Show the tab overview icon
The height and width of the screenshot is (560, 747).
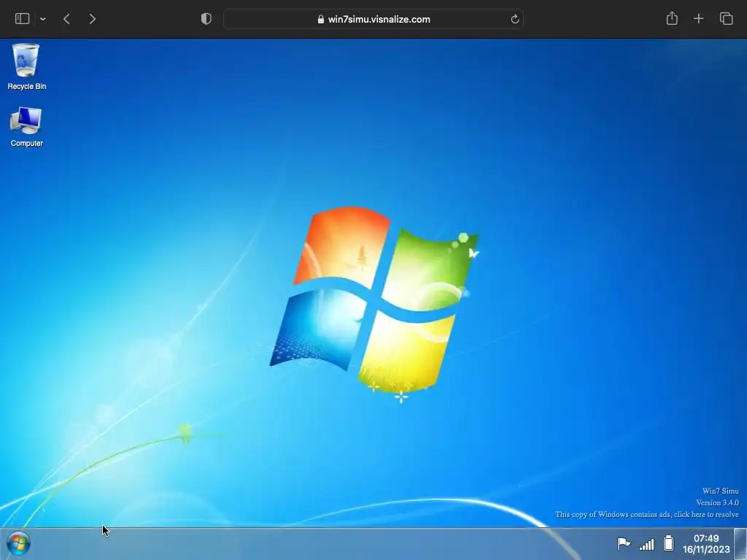coord(726,19)
